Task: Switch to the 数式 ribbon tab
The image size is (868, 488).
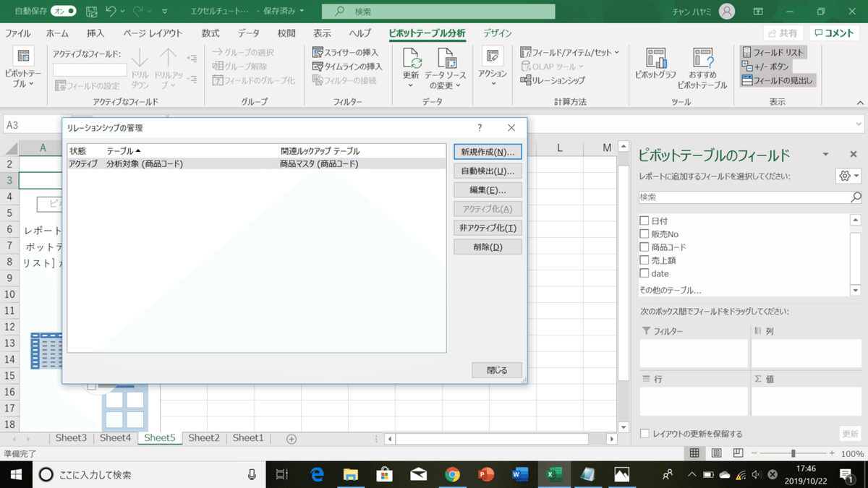Action: point(210,33)
